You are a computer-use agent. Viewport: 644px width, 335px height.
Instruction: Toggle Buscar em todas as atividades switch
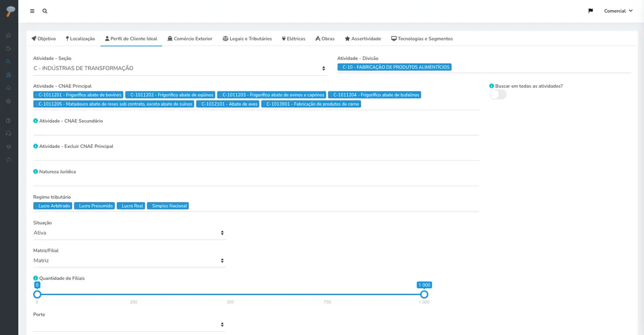point(498,94)
